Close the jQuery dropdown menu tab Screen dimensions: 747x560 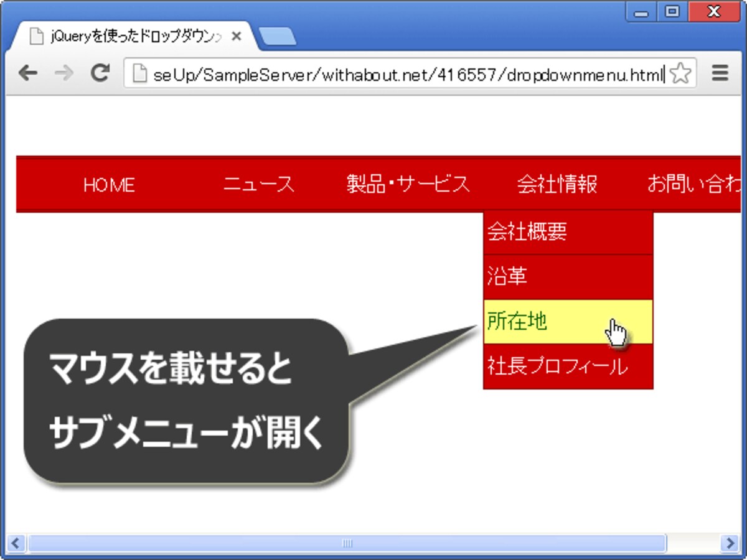point(236,37)
